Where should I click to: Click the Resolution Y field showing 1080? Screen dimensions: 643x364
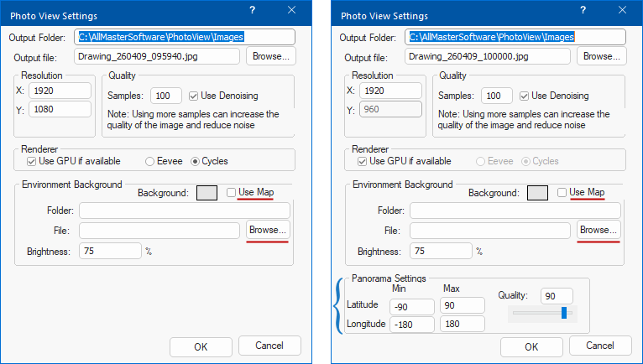click(x=60, y=109)
